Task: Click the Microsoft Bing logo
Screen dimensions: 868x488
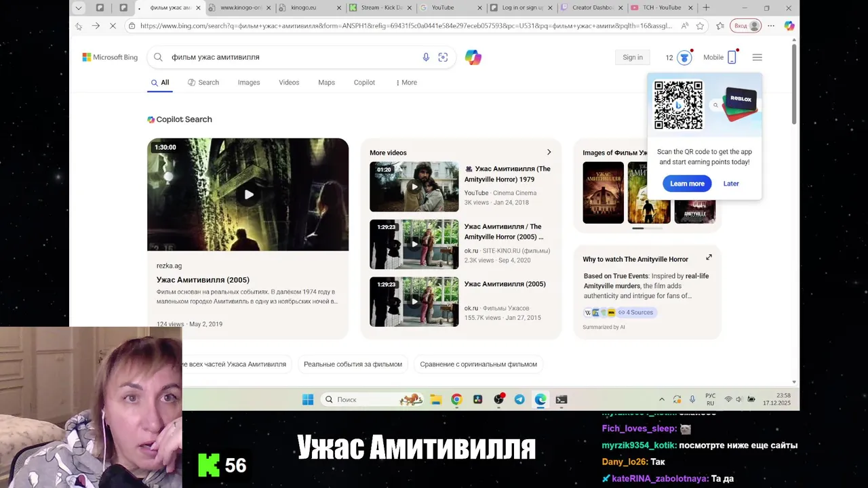Action: coord(110,58)
